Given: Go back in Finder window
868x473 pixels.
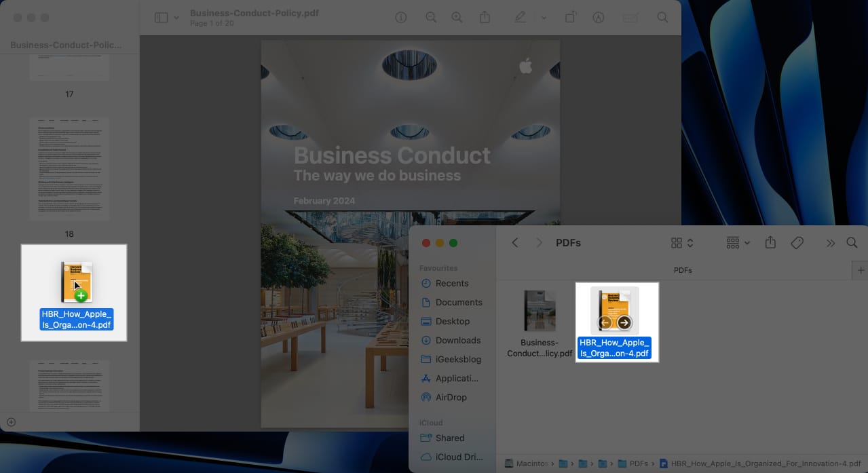Looking at the screenshot, I should 515,243.
